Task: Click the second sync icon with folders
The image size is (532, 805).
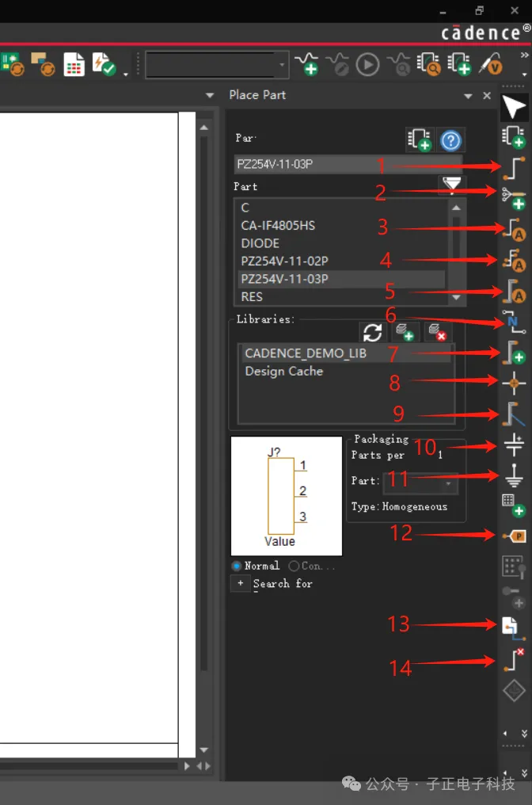Action: click(x=43, y=65)
